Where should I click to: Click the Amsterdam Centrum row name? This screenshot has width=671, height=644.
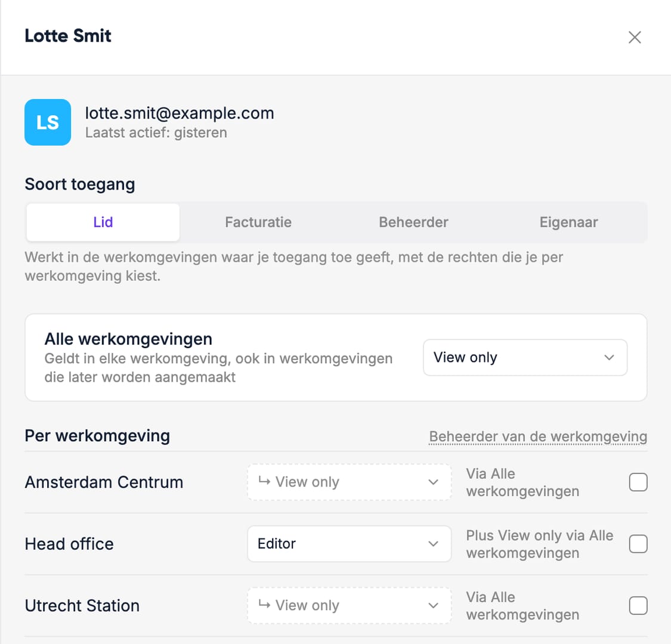[x=104, y=482]
